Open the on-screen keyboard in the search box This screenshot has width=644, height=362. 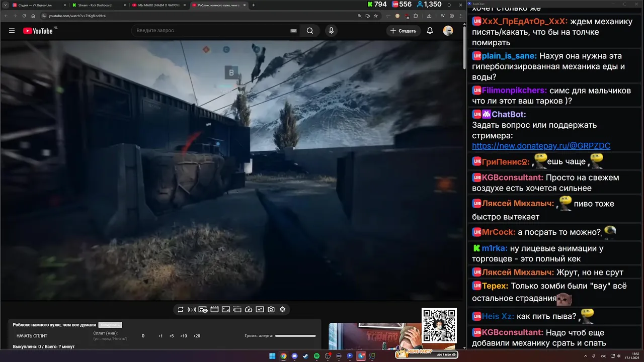[x=293, y=31]
